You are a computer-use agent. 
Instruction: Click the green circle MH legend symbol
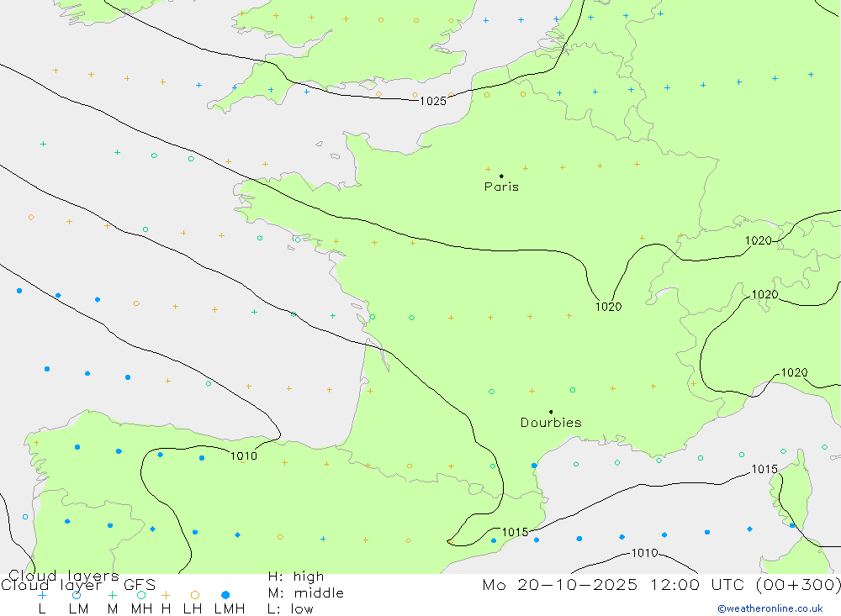pyautogui.click(x=141, y=595)
